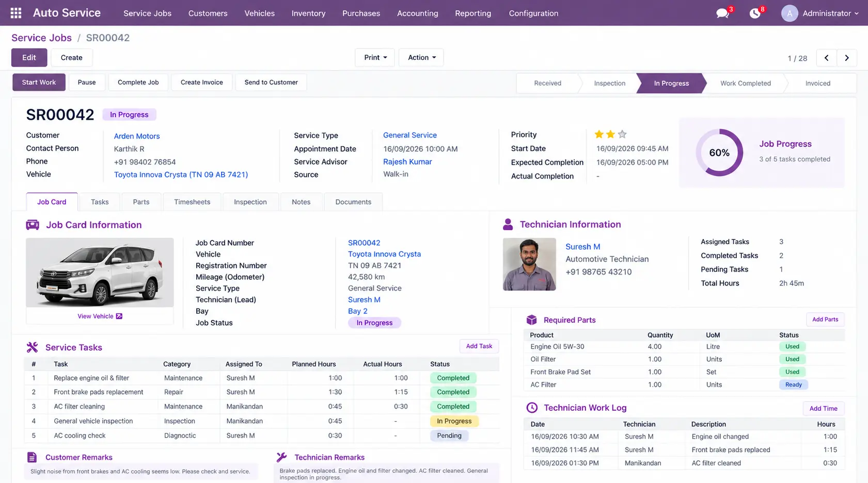Viewport: 868px width, 483px height.
Task: Click the Technician Information person icon
Action: pos(508,224)
